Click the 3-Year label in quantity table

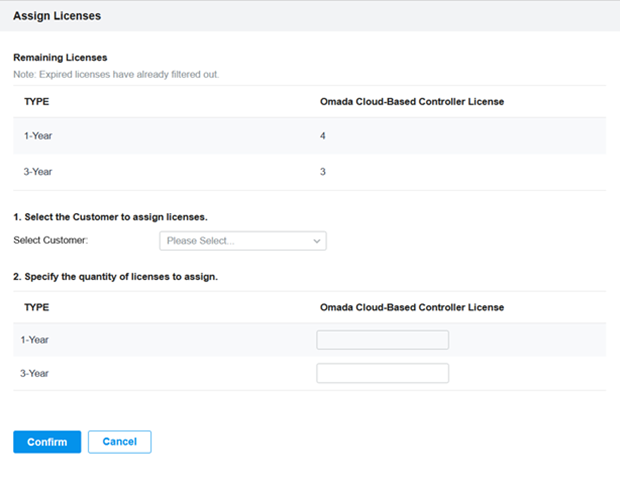point(34,373)
